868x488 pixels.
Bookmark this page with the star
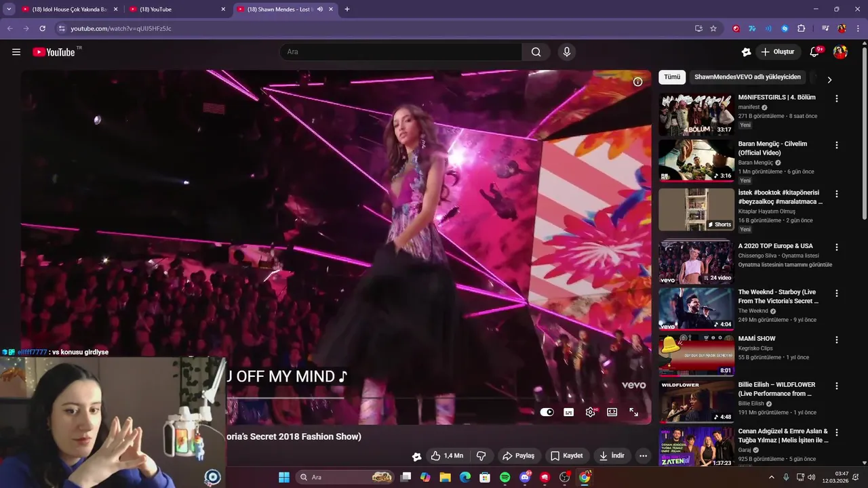[713, 28]
